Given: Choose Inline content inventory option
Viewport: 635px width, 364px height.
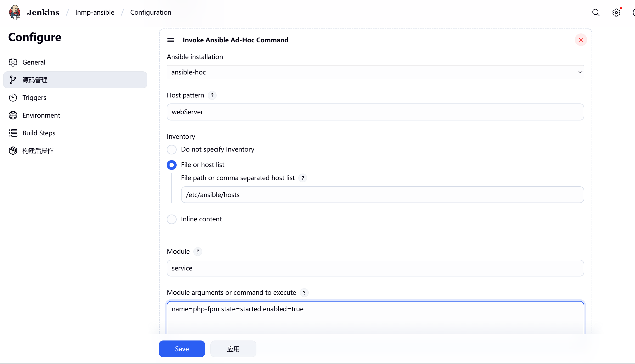Looking at the screenshot, I should click(172, 219).
